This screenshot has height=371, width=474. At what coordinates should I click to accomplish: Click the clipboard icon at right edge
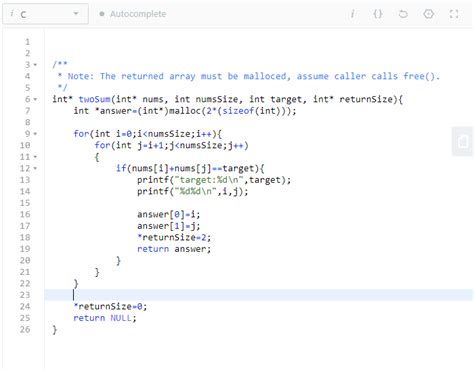[x=463, y=141]
